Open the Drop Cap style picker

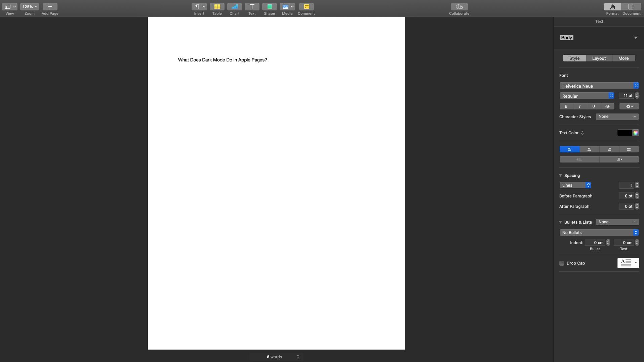628,263
